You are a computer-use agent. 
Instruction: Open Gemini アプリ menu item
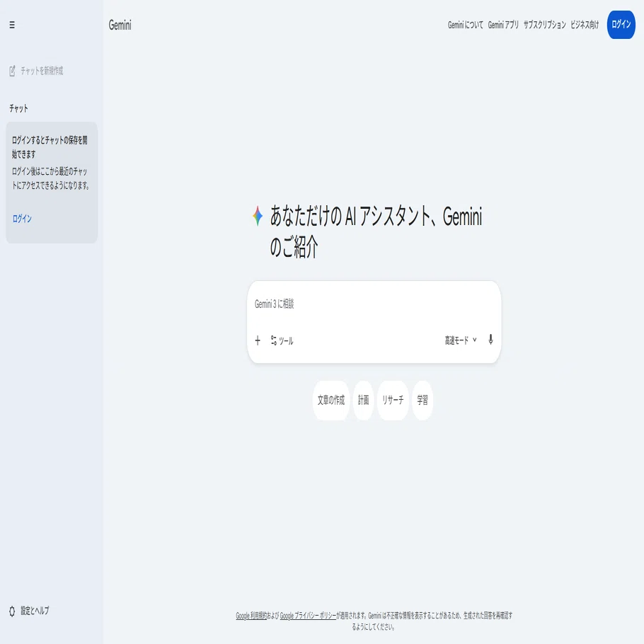(x=503, y=25)
